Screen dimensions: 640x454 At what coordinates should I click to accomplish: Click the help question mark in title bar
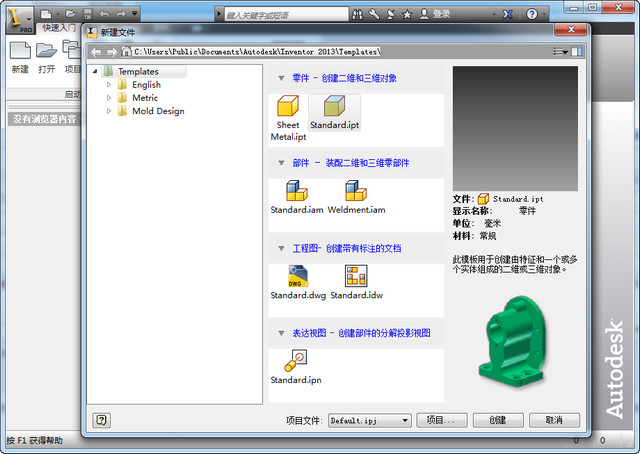pyautogui.click(x=531, y=14)
